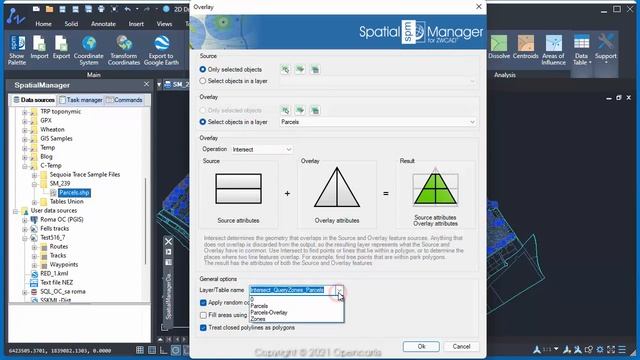Click the Export ribbon icon
The width and height of the screenshot is (640, 360).
pos(61,47)
